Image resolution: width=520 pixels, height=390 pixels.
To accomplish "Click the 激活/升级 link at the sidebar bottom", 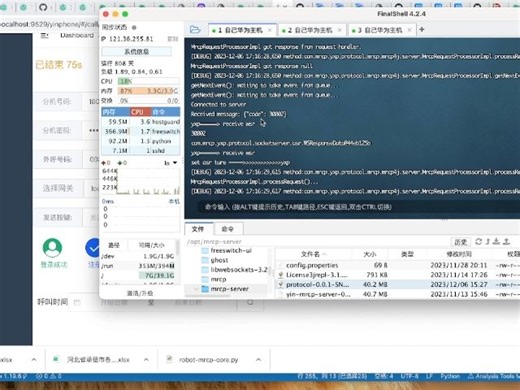I will pos(140,293).
